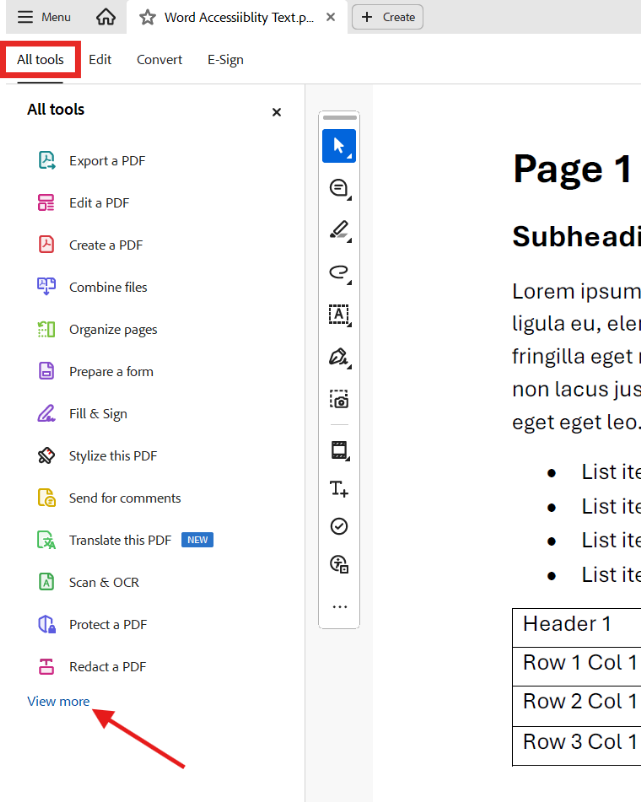Select the checkmark circle tool
Viewport: 641px width, 802px height.
(339, 526)
